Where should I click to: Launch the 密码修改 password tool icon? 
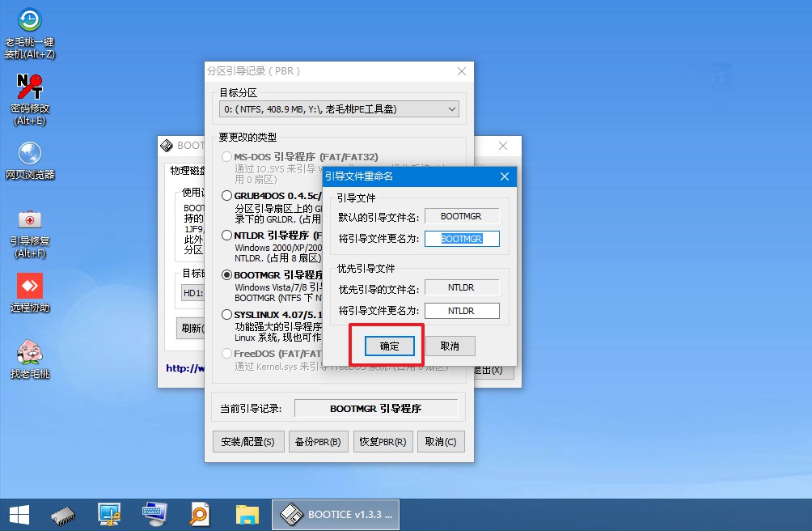click(x=29, y=100)
